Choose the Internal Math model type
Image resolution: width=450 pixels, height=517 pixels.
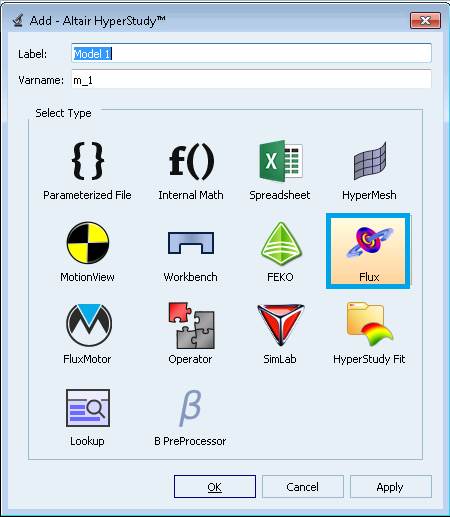coord(191,171)
